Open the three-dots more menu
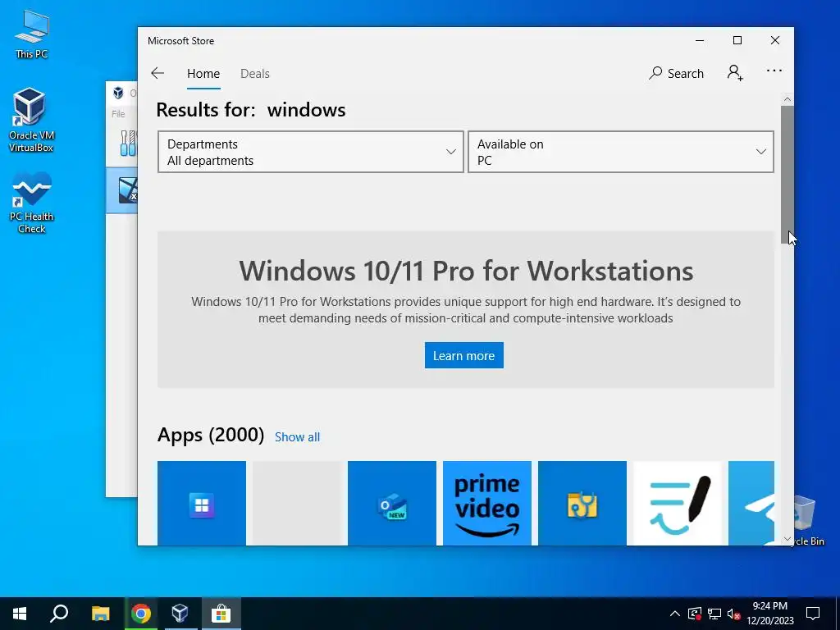Screen dimensions: 840x630 coord(774,71)
